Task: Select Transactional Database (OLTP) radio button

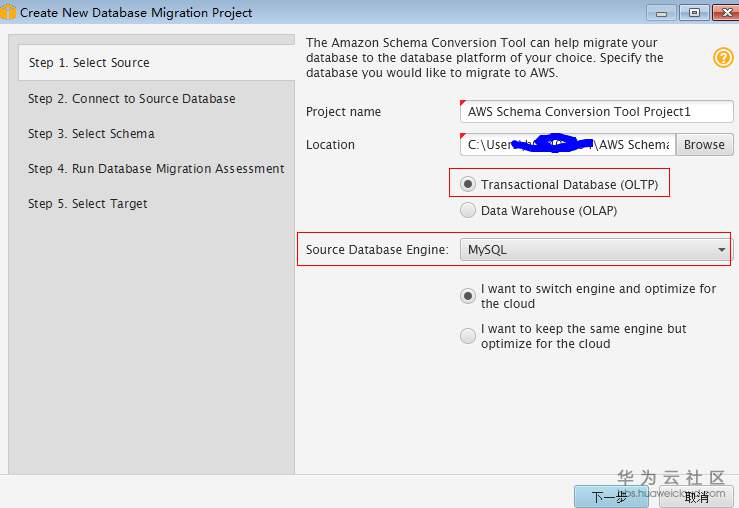Action: click(468, 184)
